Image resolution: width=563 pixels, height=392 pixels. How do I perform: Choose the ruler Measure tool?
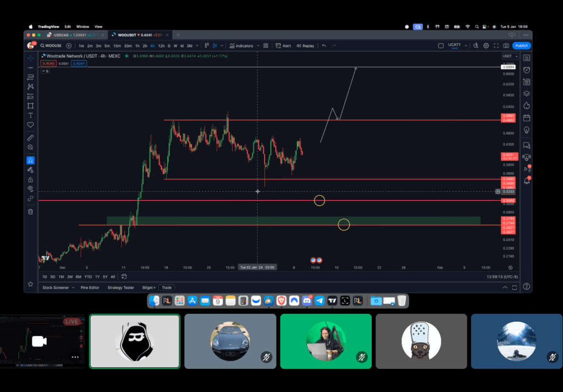pyautogui.click(x=30, y=137)
